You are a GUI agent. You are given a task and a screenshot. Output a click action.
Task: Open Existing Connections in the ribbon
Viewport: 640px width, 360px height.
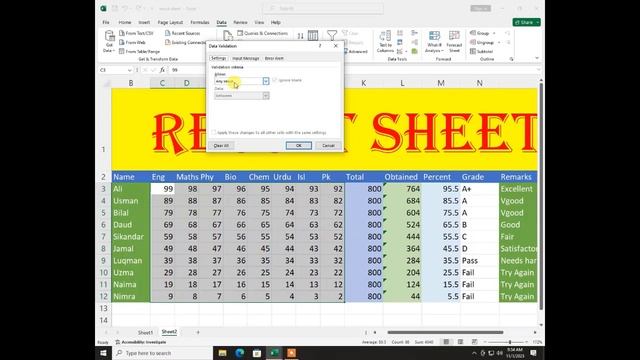click(185, 42)
